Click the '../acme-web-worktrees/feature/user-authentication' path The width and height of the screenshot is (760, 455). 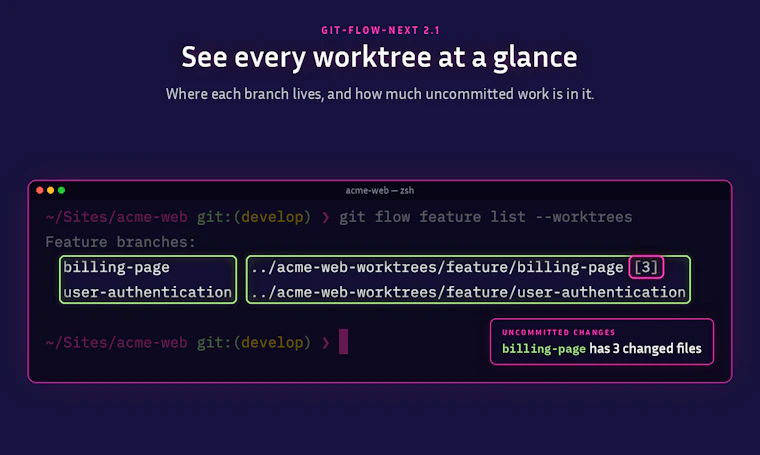pyautogui.click(x=469, y=292)
